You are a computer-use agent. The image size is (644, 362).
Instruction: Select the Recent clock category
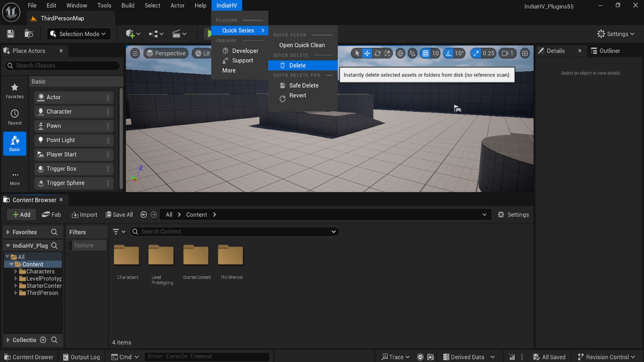point(15,117)
